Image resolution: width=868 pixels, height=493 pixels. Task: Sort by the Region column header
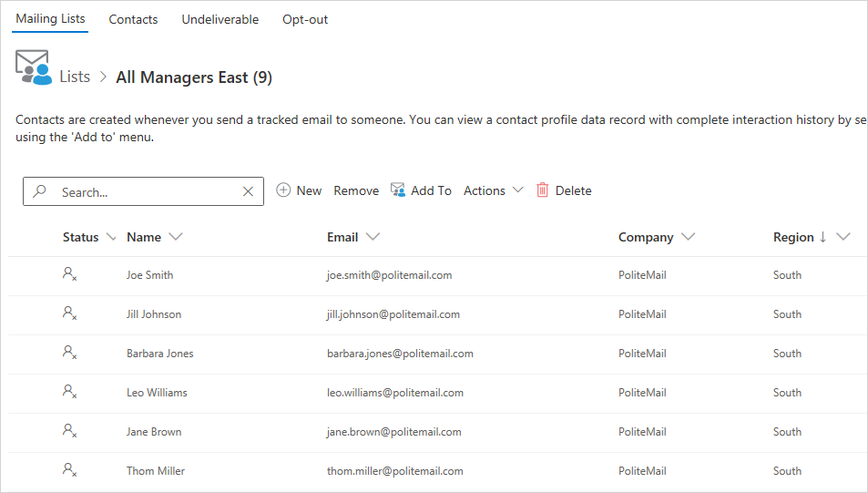pyautogui.click(x=793, y=237)
